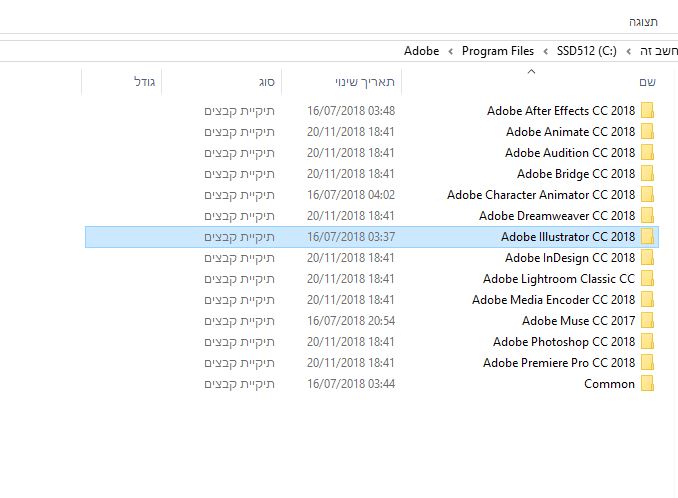678x498 pixels.
Task: Click the Muse date 16/07/2018 20:54
Action: pyautogui.click(x=351, y=321)
